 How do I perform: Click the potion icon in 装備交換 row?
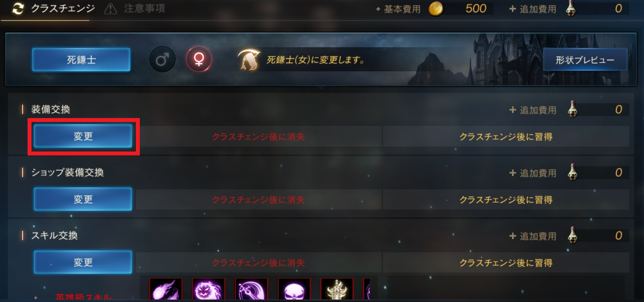(573, 109)
